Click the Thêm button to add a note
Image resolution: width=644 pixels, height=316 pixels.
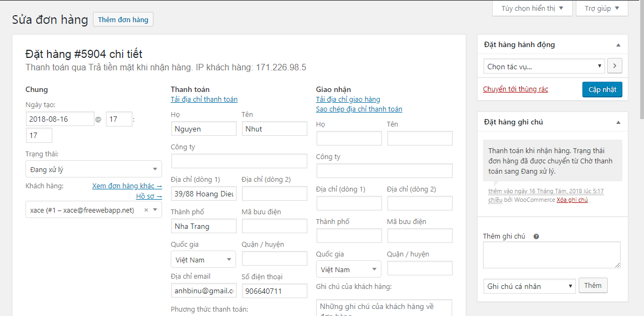pyautogui.click(x=593, y=286)
